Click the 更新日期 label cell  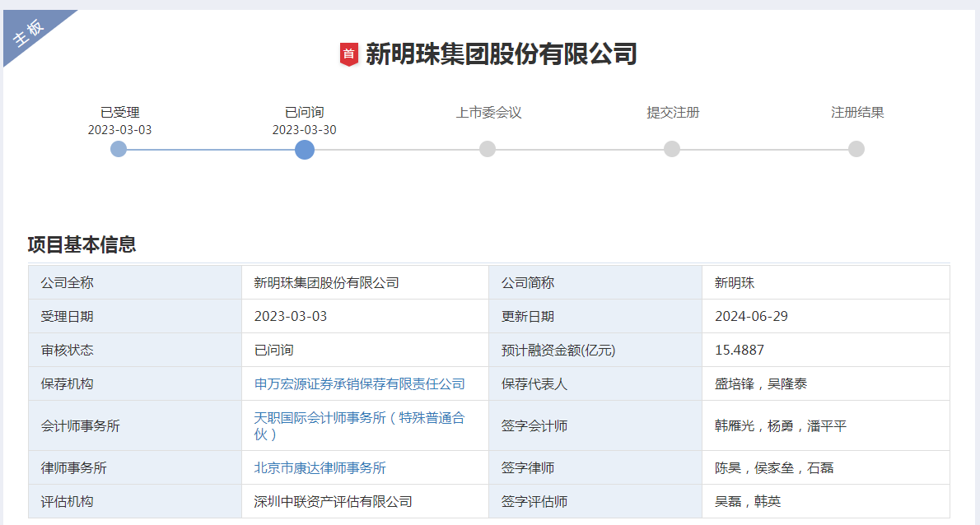pos(595,317)
